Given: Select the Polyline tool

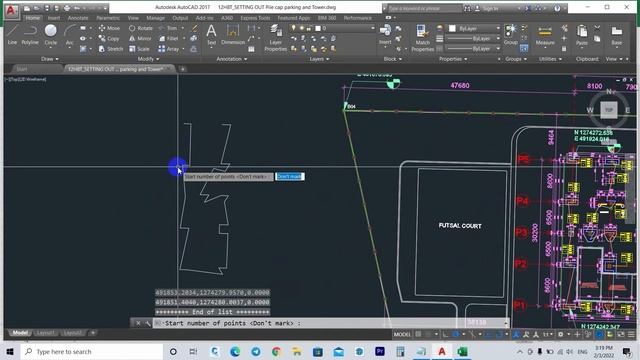Looking at the screenshot, I should (30, 34).
